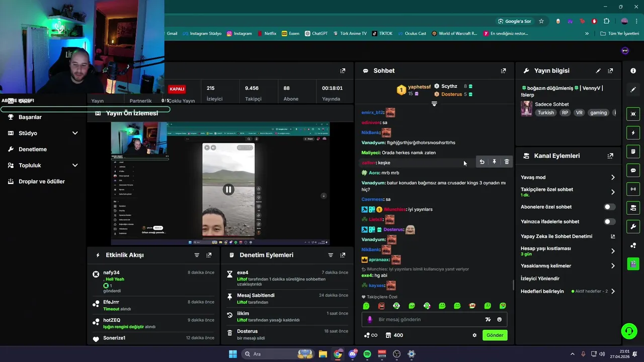This screenshot has height=362, width=644.
Task: Collapse the chat leaderboard header arrow
Action: [434, 104]
